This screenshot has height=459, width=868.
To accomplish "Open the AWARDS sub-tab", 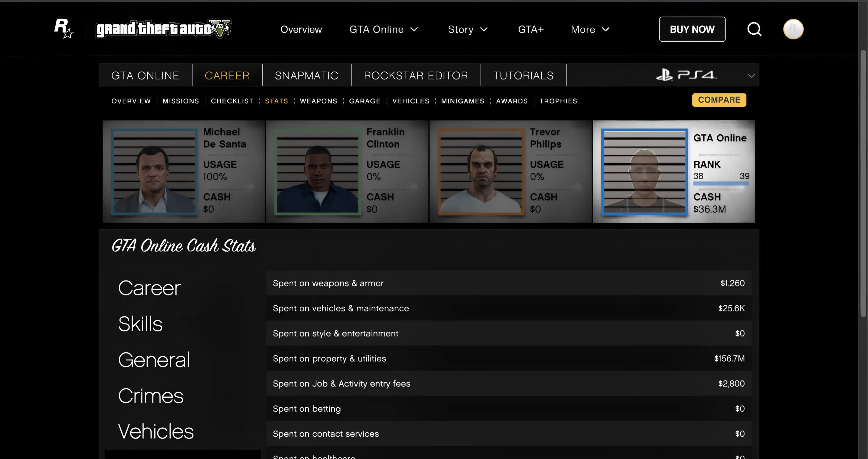I will click(512, 101).
